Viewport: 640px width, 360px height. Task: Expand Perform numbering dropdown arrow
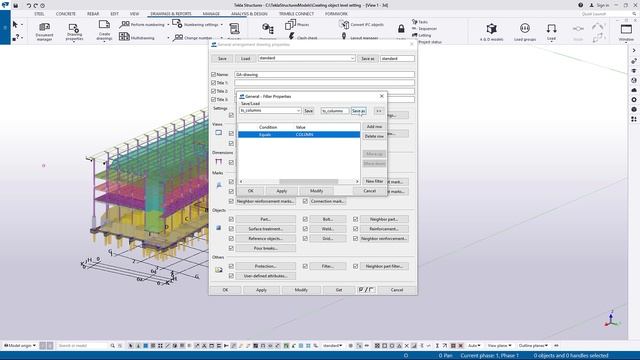(x=168, y=24)
